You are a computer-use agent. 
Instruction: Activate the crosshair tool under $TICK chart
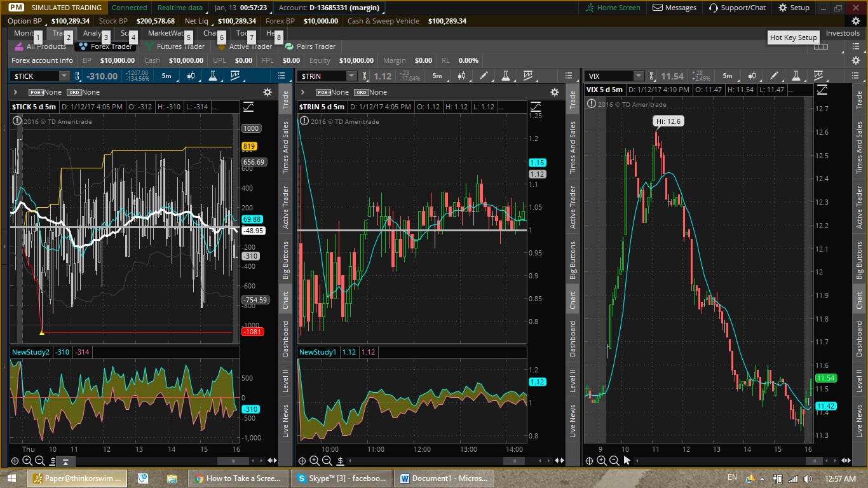pos(15,461)
